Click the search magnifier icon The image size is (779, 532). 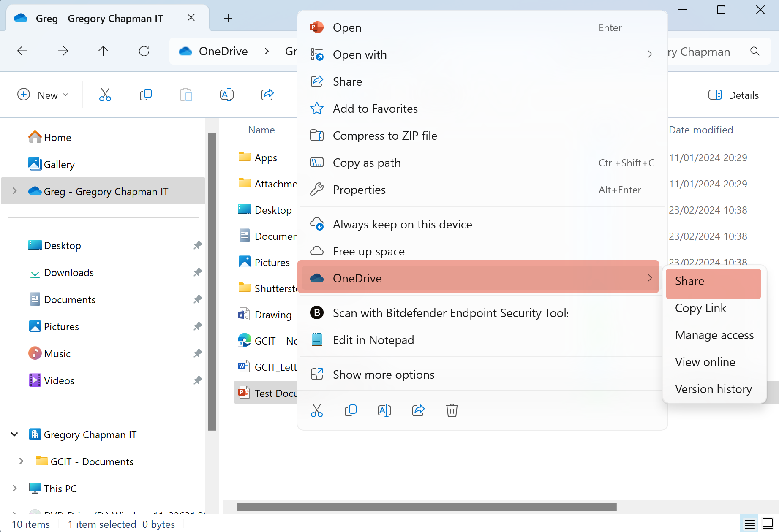tap(754, 52)
